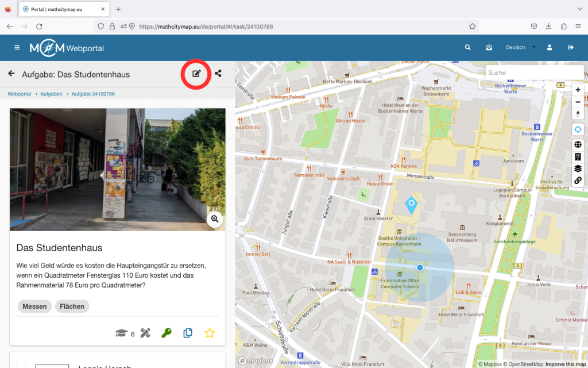Click the Aufgaben breadcrumb link
588x368 pixels.
51,94
